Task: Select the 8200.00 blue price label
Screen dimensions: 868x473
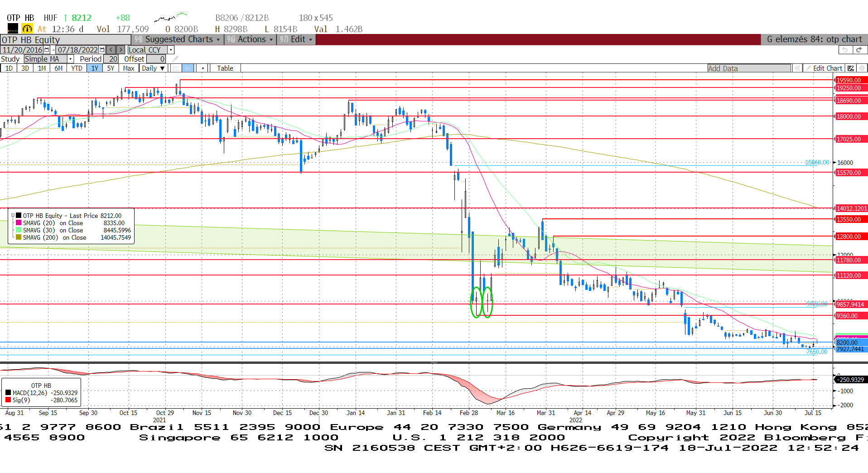Action: click(851, 343)
